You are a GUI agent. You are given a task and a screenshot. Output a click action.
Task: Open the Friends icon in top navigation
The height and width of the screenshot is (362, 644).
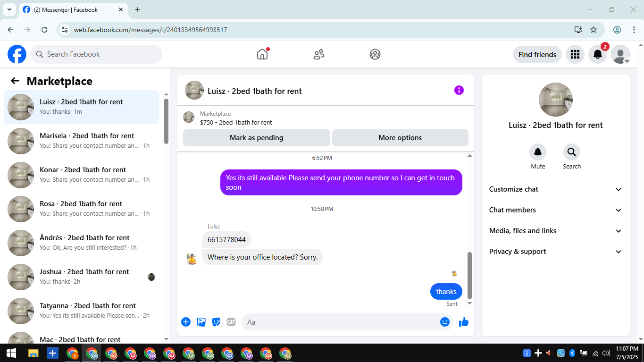point(319,54)
